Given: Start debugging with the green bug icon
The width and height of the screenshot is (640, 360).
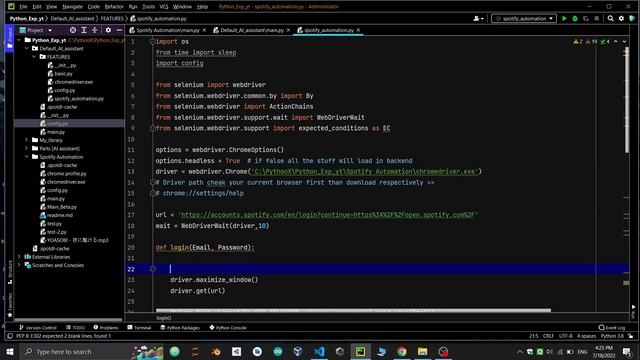Looking at the screenshot, I should click(575, 18).
